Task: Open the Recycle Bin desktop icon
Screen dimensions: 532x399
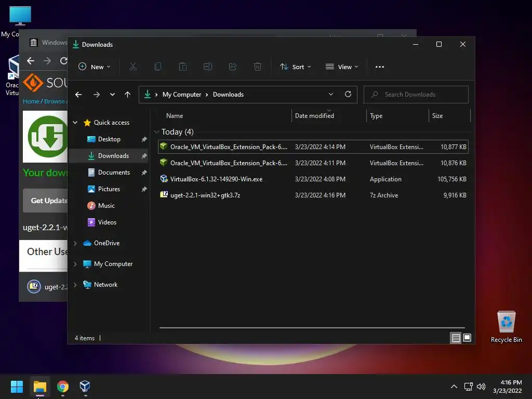Action: 506,326
